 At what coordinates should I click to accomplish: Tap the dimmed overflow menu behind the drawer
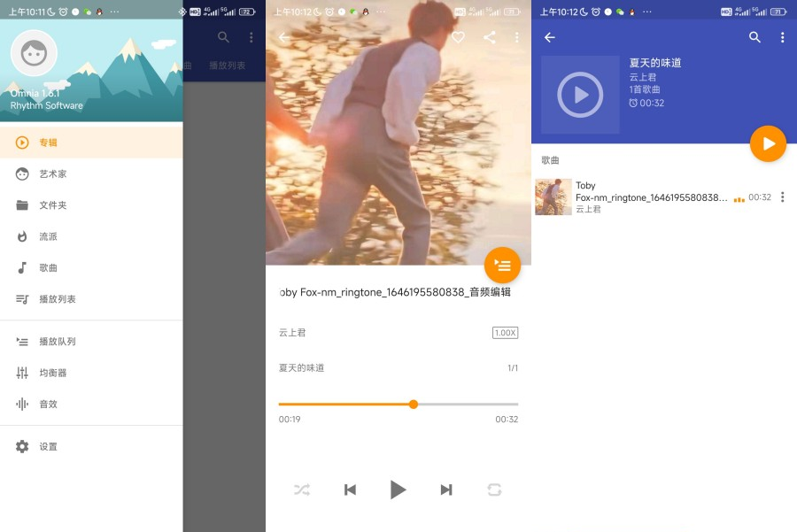tap(251, 37)
